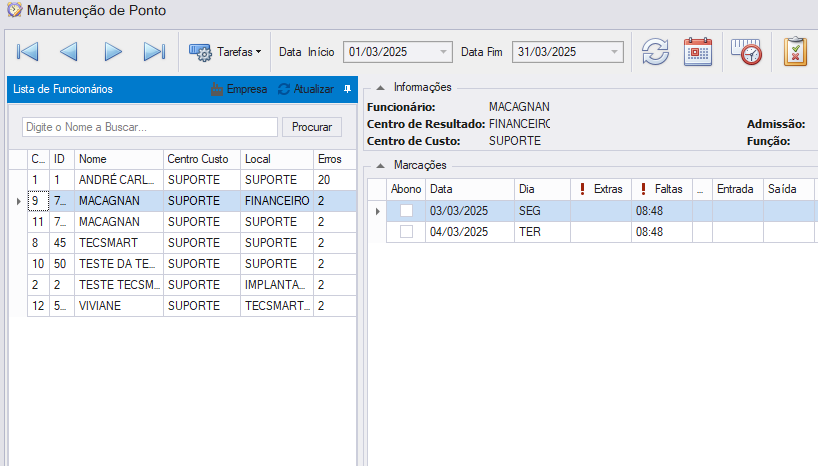Click the SEG day cell

pyautogui.click(x=542, y=211)
